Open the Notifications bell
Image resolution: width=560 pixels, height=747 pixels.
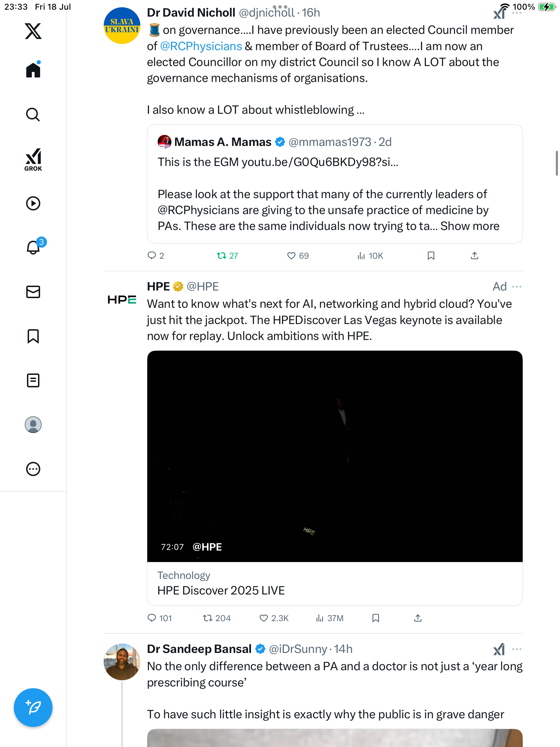tap(34, 247)
